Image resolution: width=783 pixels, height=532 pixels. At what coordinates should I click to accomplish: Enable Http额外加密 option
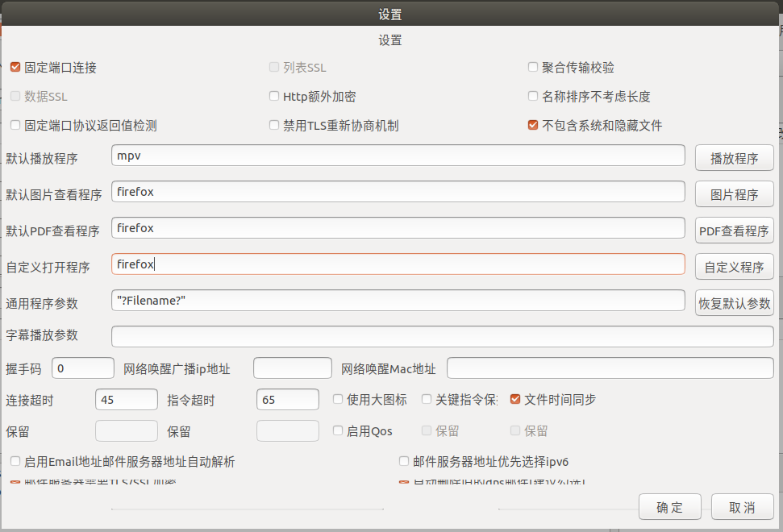point(275,97)
